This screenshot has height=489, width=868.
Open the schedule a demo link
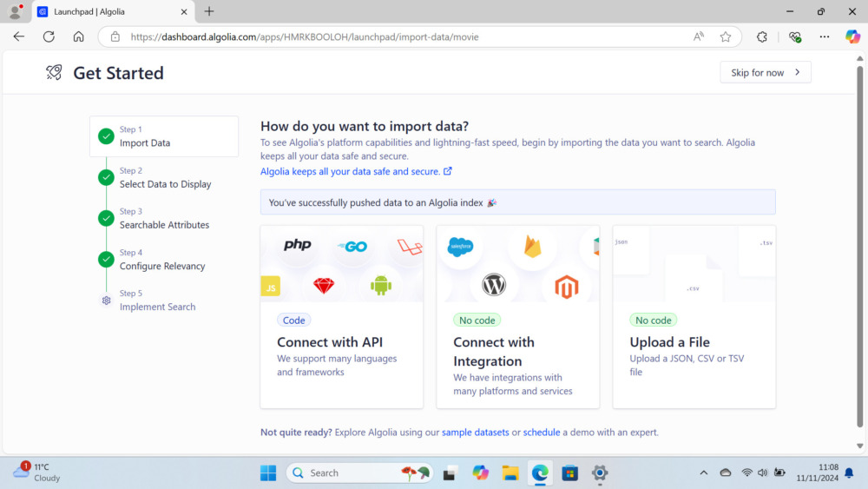click(x=542, y=432)
